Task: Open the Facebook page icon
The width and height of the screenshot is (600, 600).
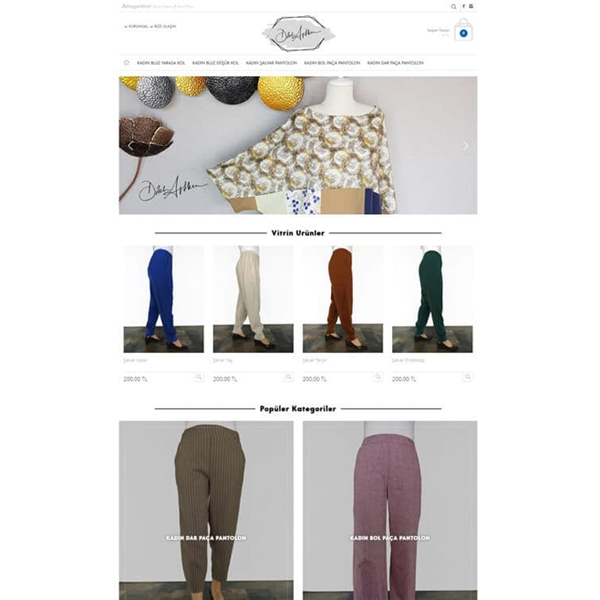Action: pyautogui.click(x=464, y=6)
